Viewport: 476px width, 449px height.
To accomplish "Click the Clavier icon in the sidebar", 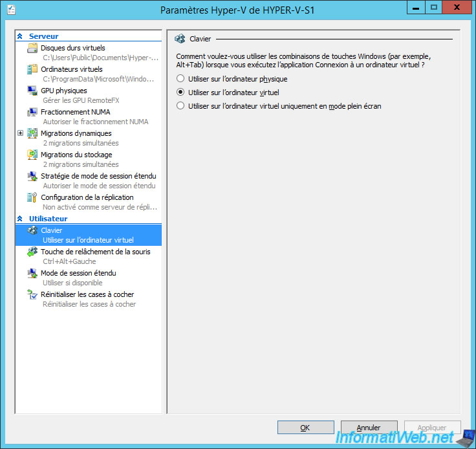I will pyautogui.click(x=32, y=230).
